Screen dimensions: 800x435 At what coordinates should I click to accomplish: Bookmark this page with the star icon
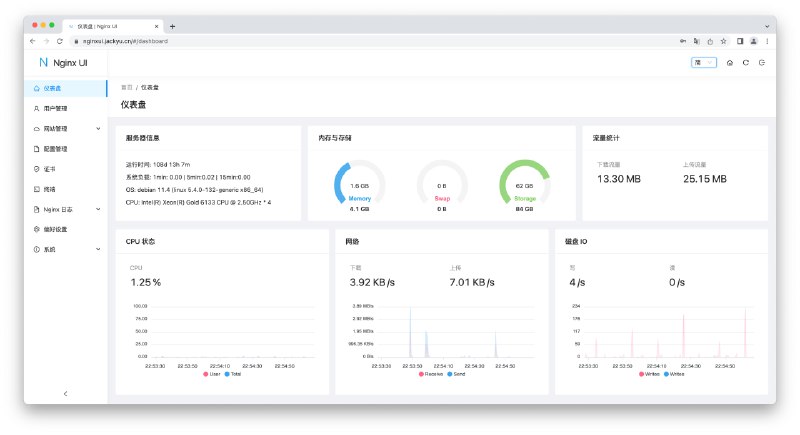click(x=723, y=41)
